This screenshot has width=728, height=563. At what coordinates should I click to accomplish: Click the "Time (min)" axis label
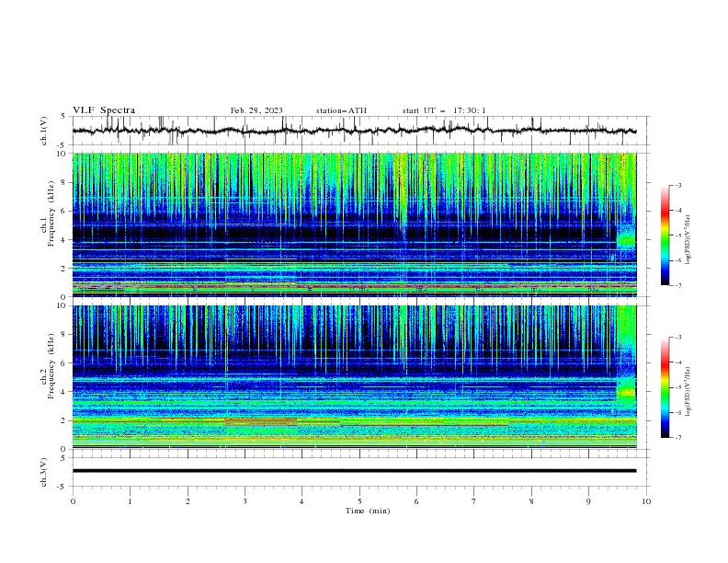[368, 511]
